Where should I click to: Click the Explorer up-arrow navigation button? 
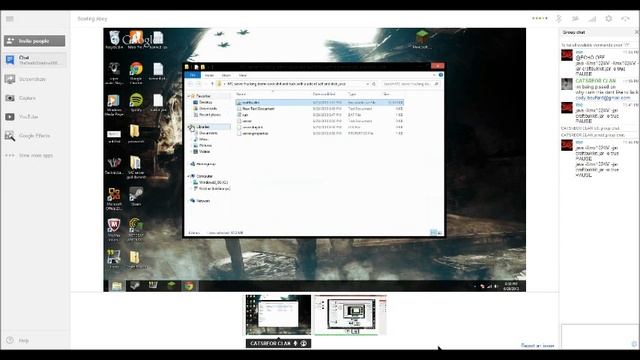tap(212, 84)
